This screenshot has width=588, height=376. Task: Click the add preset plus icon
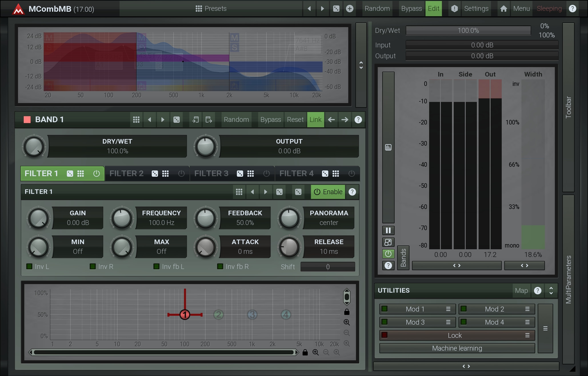click(x=349, y=9)
